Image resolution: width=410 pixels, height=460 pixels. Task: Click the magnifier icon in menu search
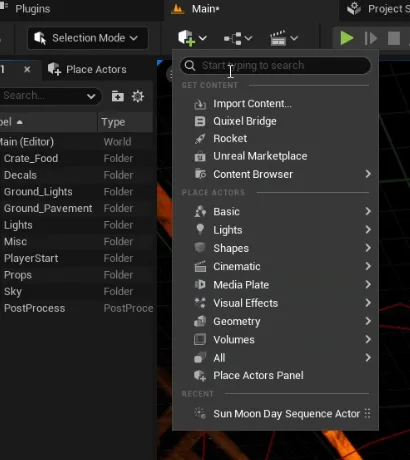pos(190,65)
